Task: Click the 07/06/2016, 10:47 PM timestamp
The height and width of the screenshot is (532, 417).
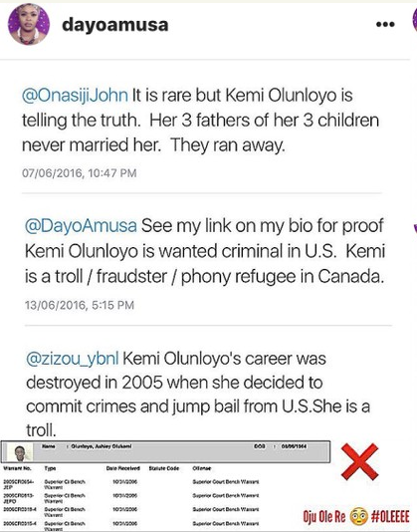Action: pyautogui.click(x=79, y=173)
